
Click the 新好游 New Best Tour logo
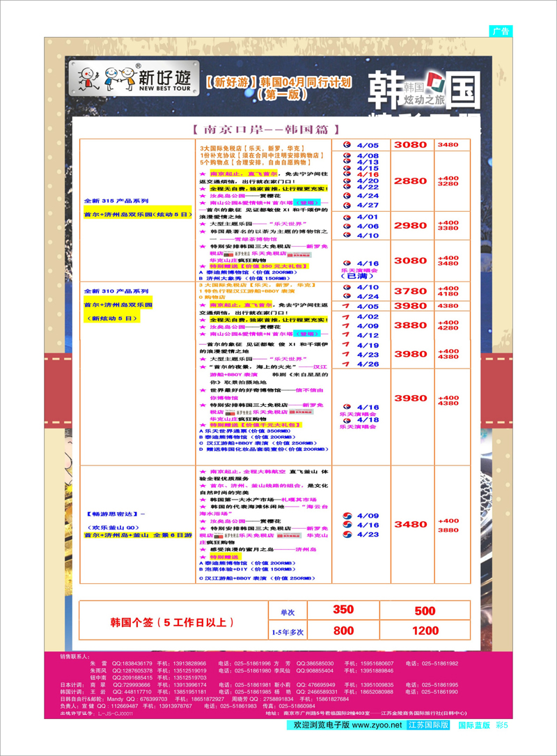(134, 78)
